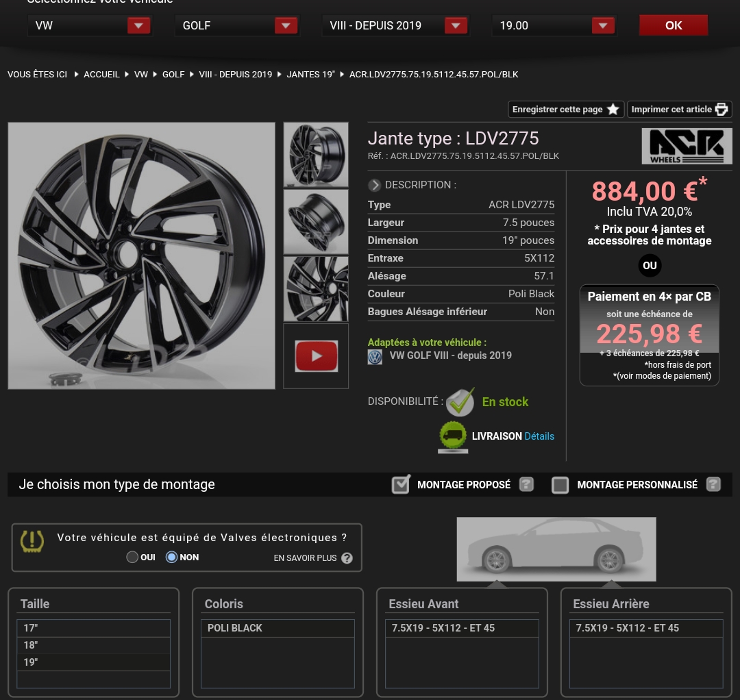Expand the VIII - DEPUIS 2019 dropdown
The image size is (740, 700).
[x=395, y=25]
